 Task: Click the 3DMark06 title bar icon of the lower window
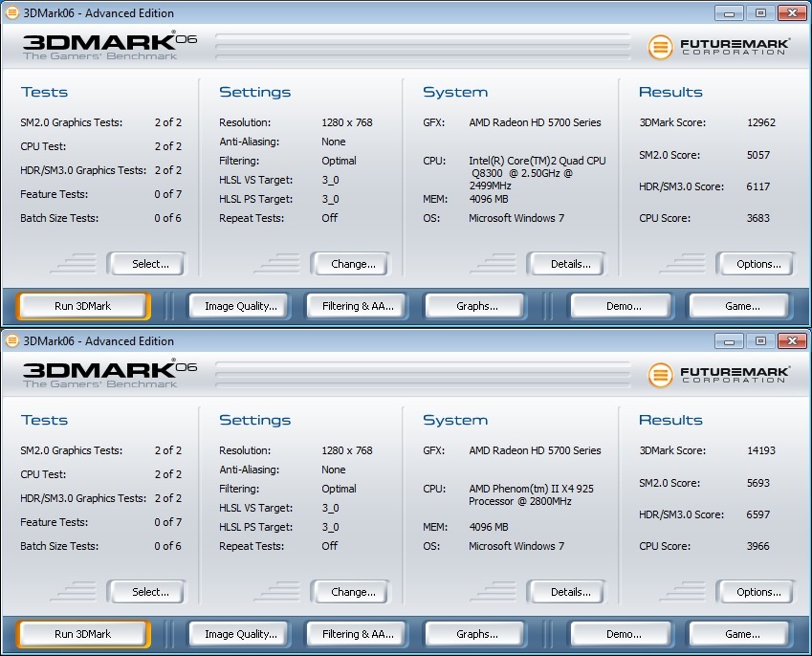[x=11, y=340]
